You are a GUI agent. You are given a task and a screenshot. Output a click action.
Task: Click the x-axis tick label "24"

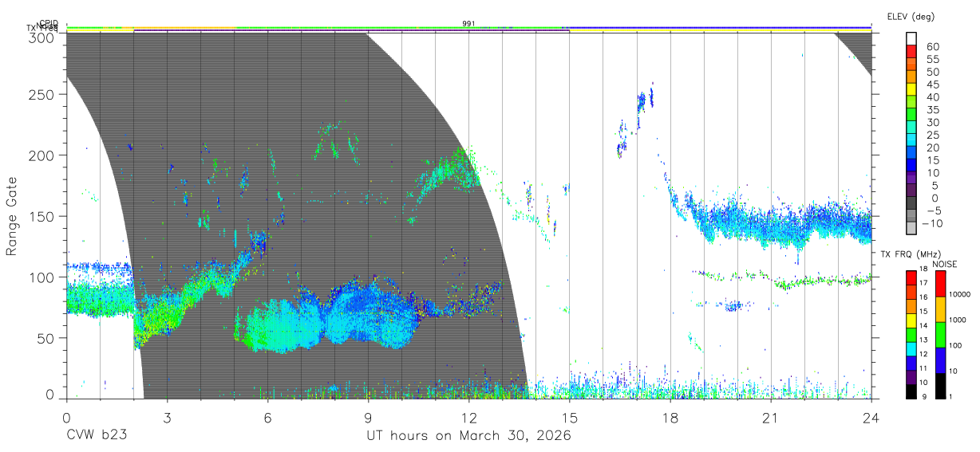pos(871,417)
